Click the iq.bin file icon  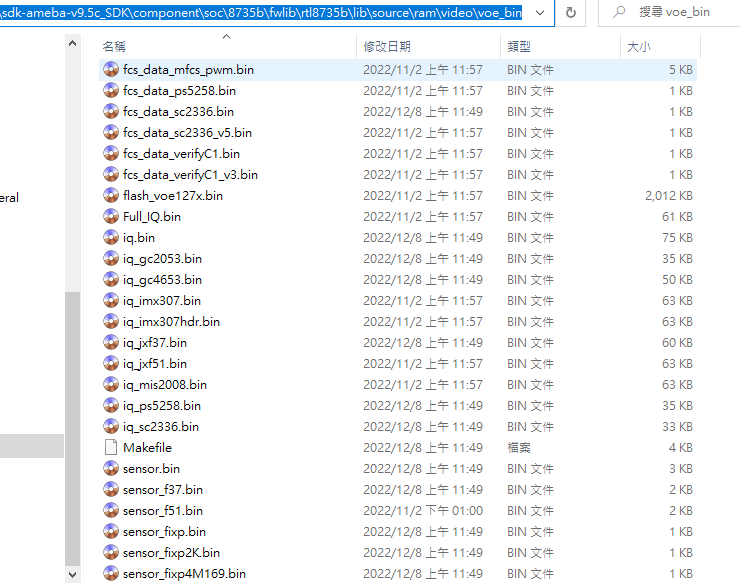(111, 238)
